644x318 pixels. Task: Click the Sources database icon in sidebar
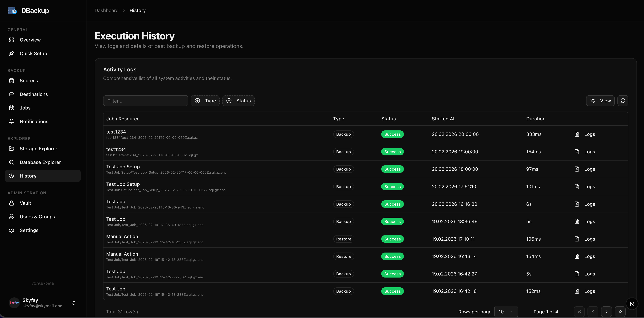pos(12,80)
